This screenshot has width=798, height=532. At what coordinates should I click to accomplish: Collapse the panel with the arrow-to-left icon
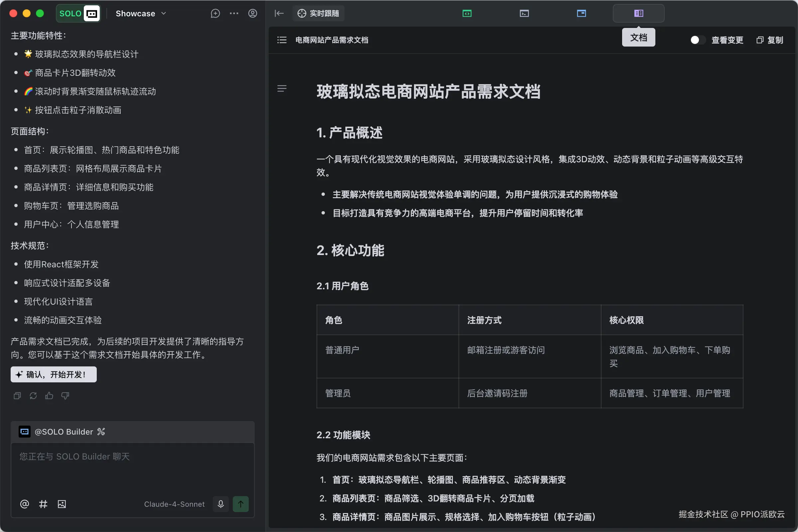pyautogui.click(x=279, y=14)
